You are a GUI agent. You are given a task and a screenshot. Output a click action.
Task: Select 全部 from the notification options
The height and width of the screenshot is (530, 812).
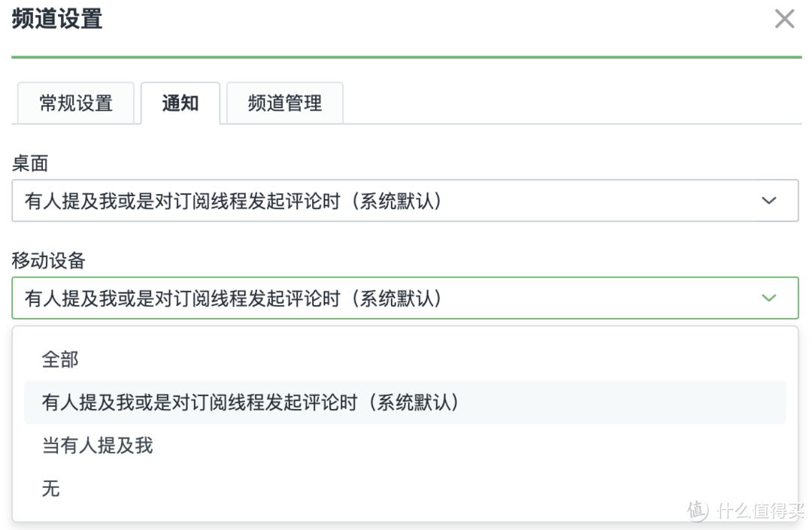click(x=59, y=360)
